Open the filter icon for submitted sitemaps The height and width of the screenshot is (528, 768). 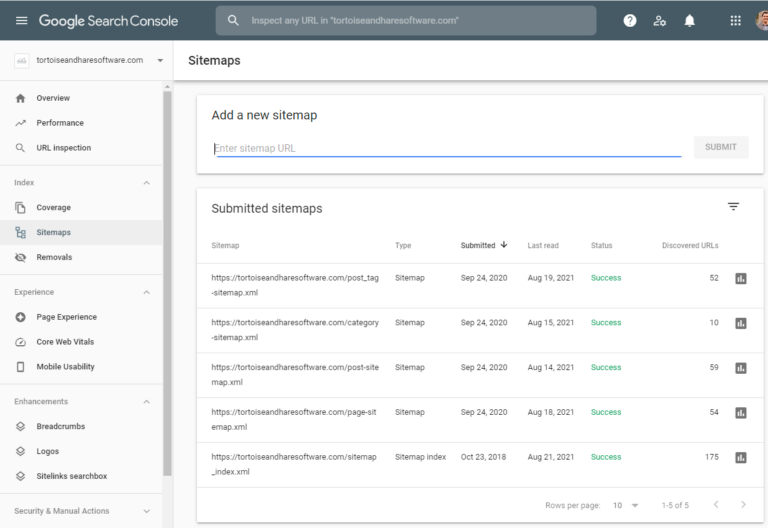coord(733,207)
